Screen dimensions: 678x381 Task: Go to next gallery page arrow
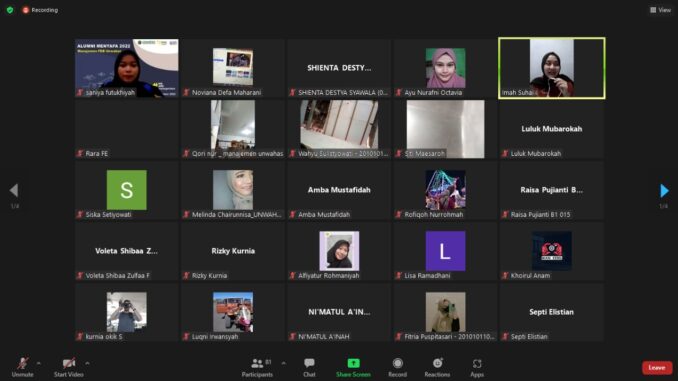664,190
